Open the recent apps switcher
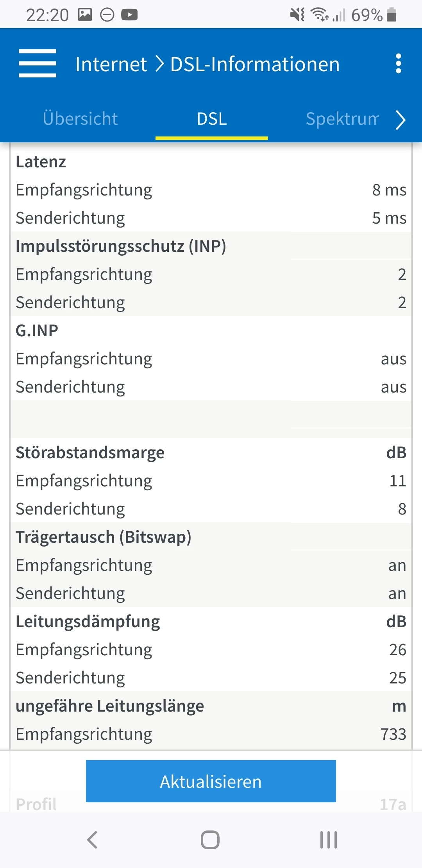 point(328,839)
